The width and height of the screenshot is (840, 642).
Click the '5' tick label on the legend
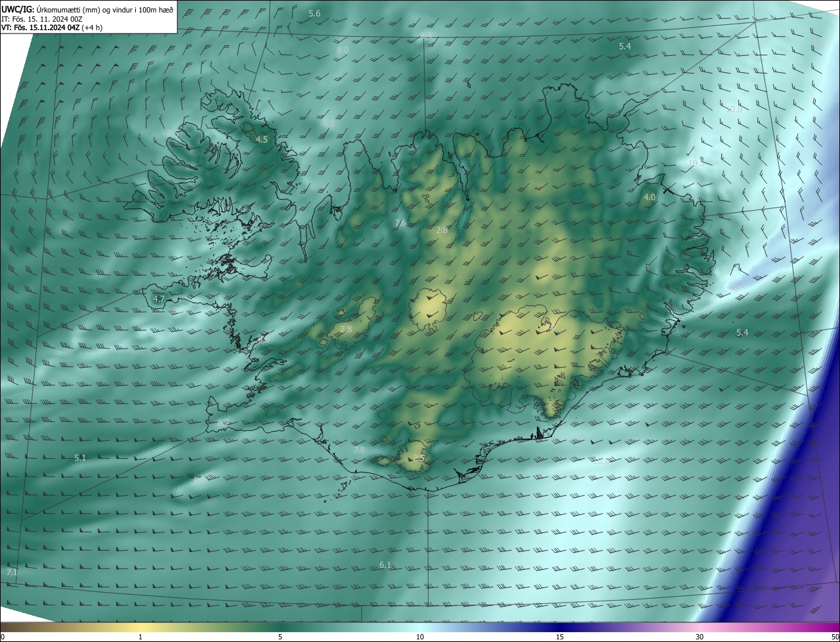280,637
